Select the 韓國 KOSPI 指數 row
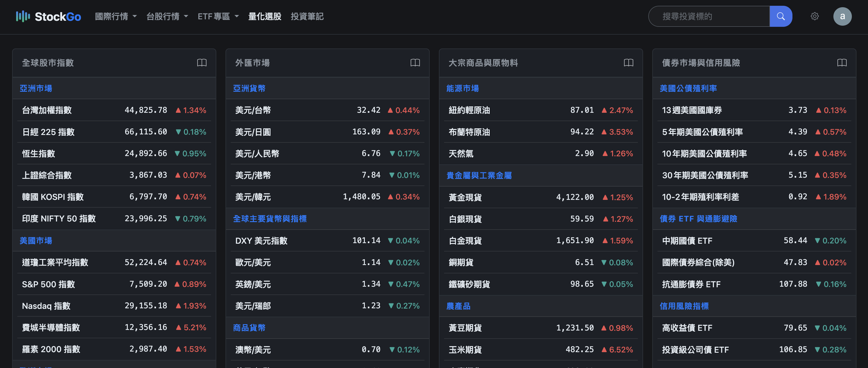The width and height of the screenshot is (868, 368). (114, 197)
